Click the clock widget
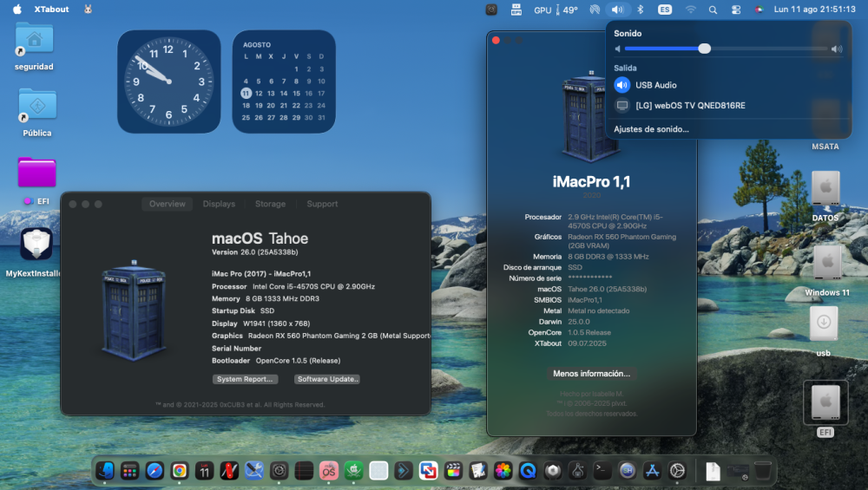Screen dimensions: 868x490 pyautogui.click(x=169, y=82)
